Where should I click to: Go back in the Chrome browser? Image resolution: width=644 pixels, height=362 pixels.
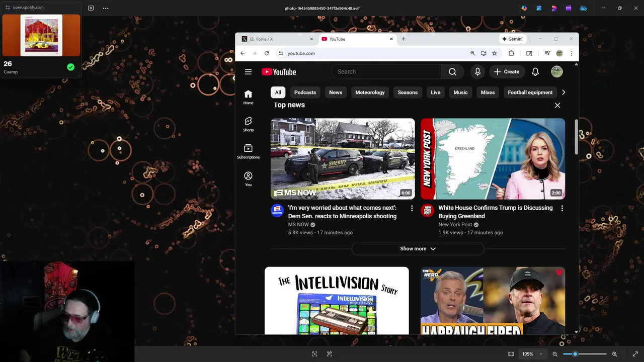(243, 53)
